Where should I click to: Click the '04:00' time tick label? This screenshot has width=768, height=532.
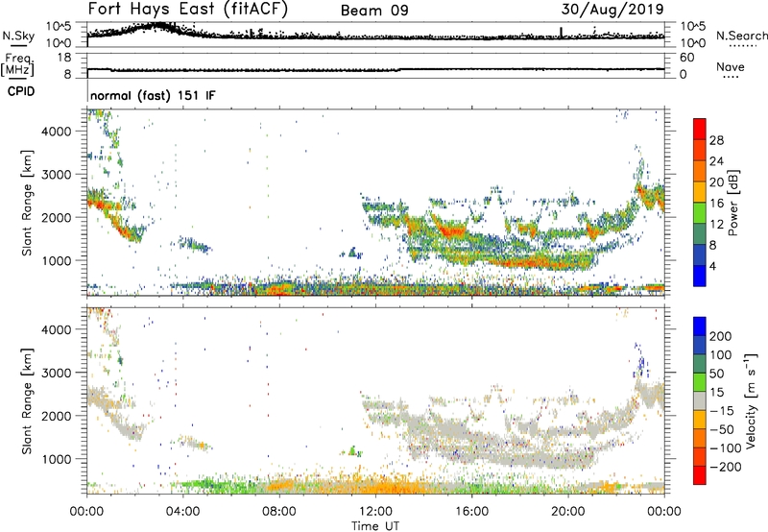coord(183,512)
